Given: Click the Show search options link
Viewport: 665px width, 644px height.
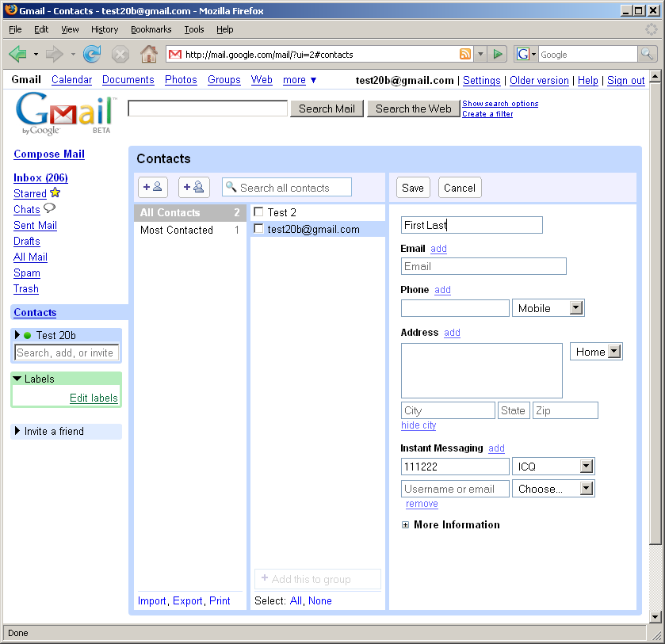Looking at the screenshot, I should click(500, 104).
